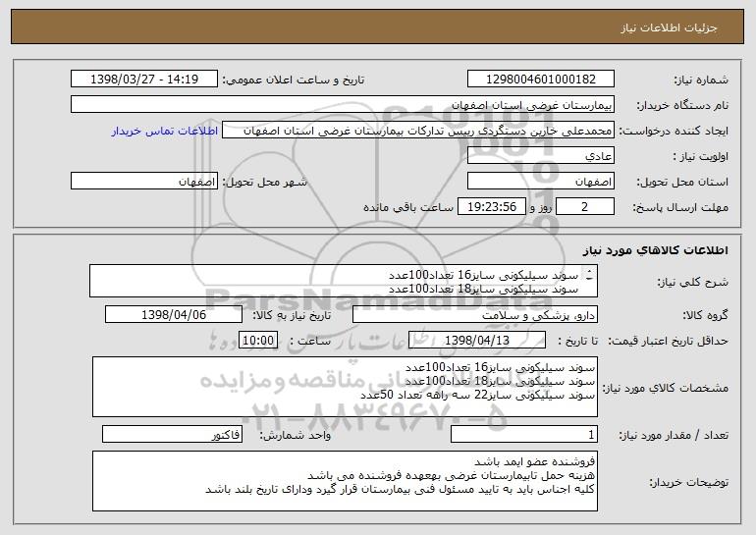
Task: Click the label گروه کالا
Action: [705, 315]
